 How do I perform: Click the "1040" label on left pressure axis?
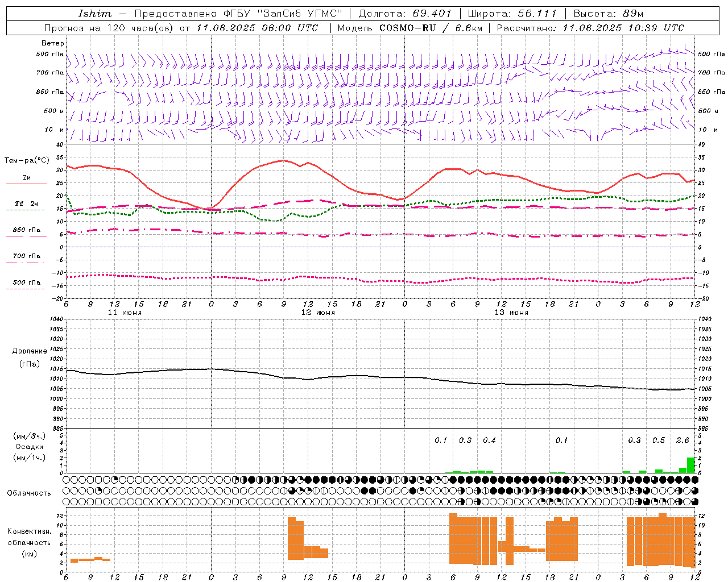pos(57,319)
